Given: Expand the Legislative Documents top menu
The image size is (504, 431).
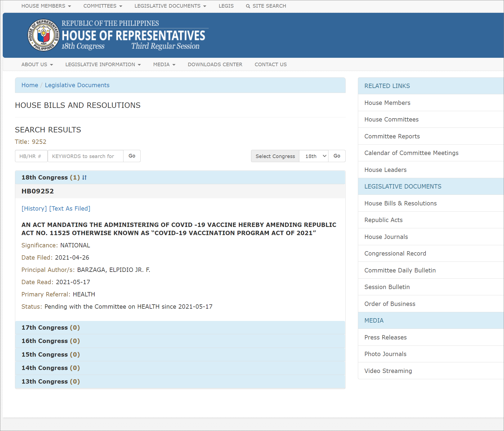Looking at the screenshot, I should pyautogui.click(x=170, y=6).
